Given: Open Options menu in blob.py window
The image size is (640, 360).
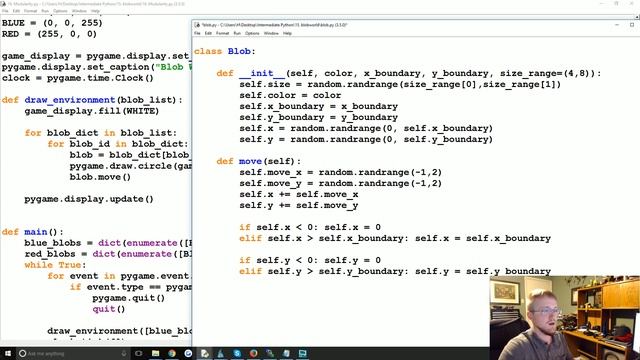Looking at the screenshot, I should (x=252, y=33).
